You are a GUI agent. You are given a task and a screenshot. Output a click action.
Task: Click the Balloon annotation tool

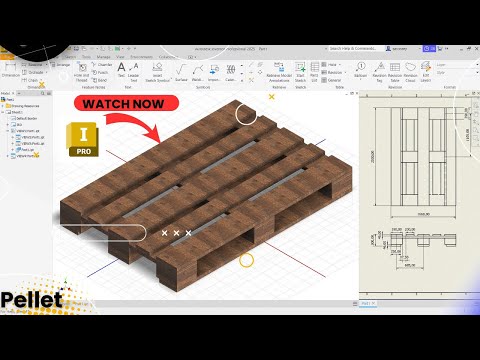pyautogui.click(x=360, y=70)
